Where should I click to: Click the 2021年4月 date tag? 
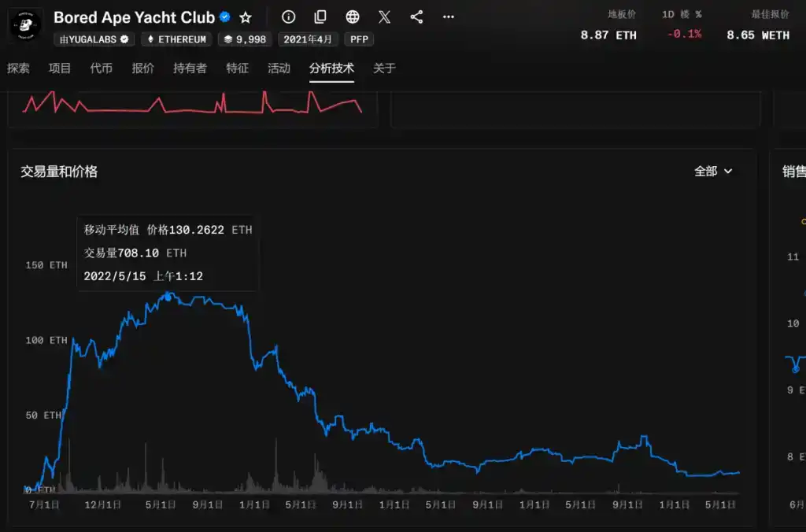pyautogui.click(x=308, y=39)
